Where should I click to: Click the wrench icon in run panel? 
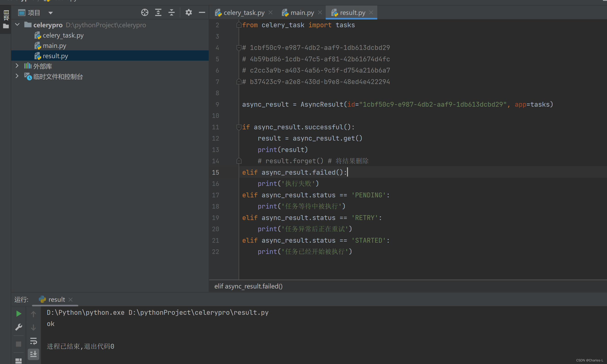pos(19,327)
